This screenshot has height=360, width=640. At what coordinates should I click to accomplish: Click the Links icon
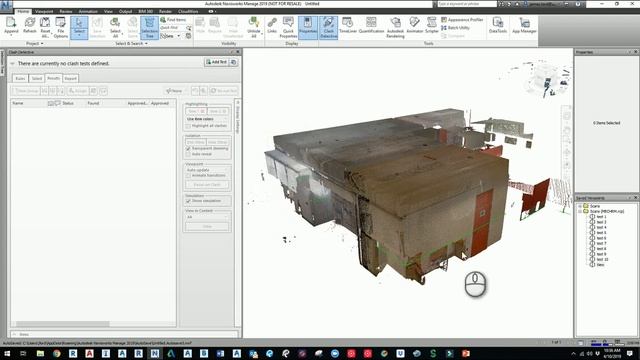272,25
